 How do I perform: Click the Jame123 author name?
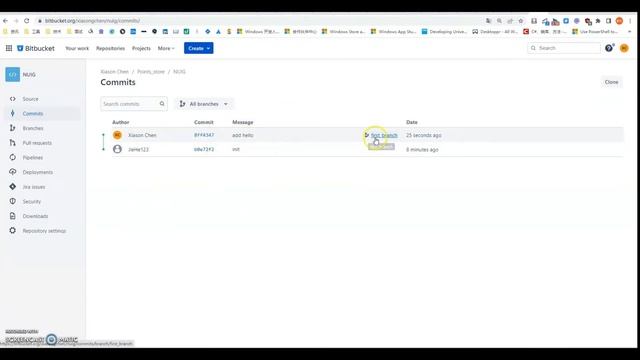138,149
